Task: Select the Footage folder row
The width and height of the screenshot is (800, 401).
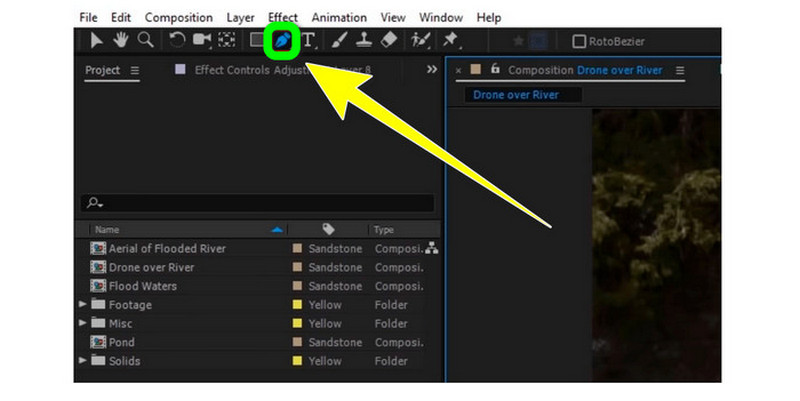Action: click(258, 305)
